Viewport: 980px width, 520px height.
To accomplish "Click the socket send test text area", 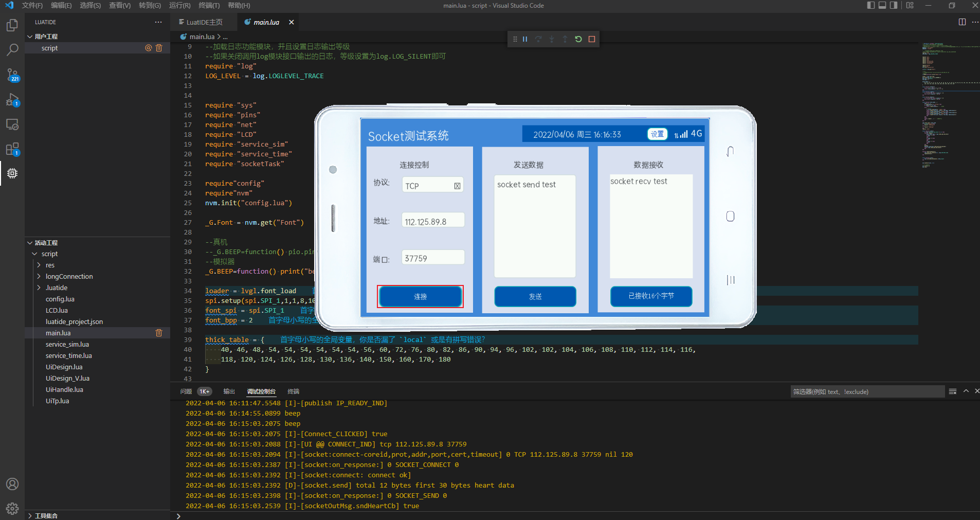I will pos(535,226).
